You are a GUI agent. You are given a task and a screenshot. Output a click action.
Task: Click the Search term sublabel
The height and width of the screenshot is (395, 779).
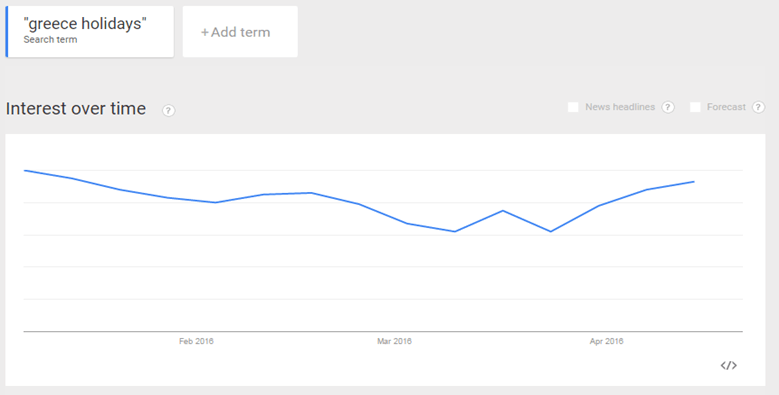click(x=50, y=40)
